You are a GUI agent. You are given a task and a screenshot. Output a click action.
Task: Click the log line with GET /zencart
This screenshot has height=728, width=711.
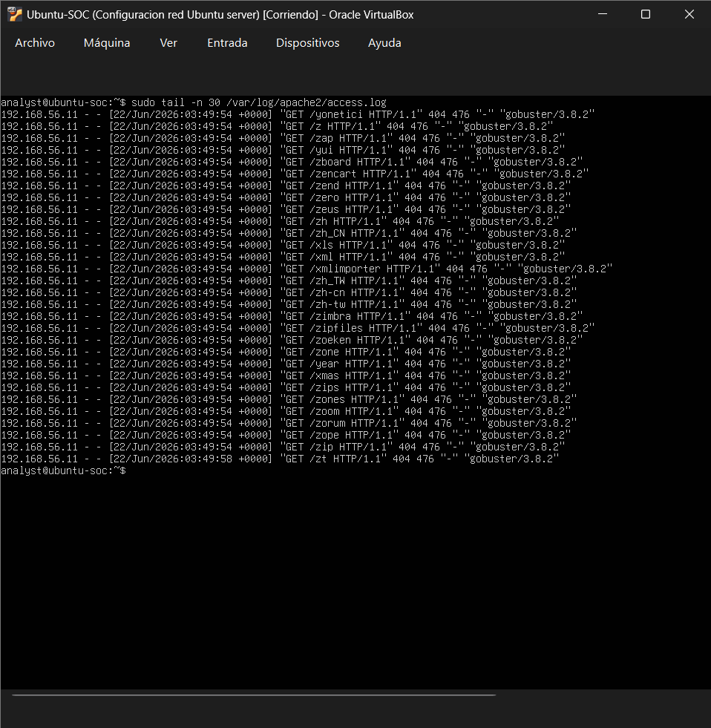click(x=295, y=174)
